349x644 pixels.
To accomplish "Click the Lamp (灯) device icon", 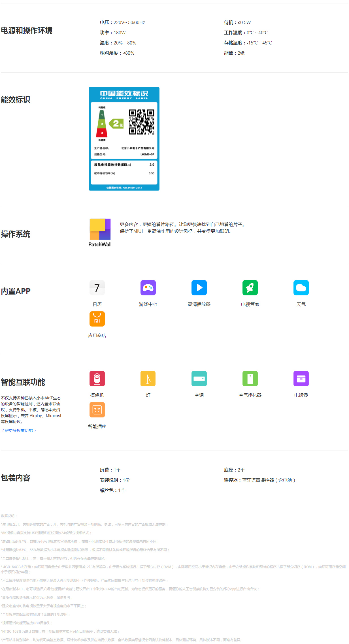I will [148, 379].
